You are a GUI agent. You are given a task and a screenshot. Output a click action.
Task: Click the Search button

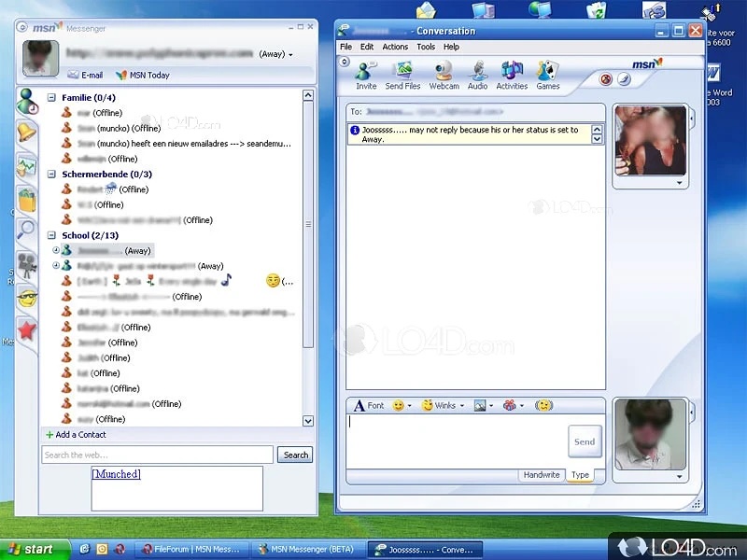coord(296,455)
